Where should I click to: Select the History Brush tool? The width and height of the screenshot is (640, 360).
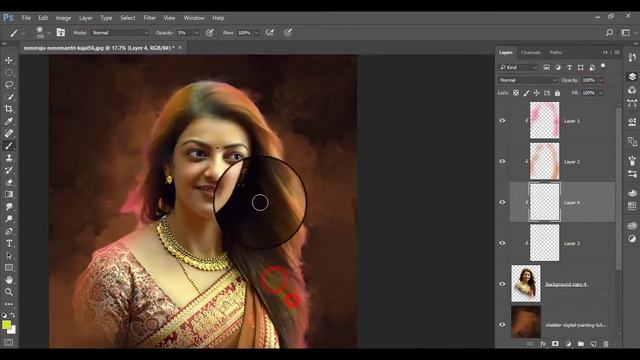point(9,170)
